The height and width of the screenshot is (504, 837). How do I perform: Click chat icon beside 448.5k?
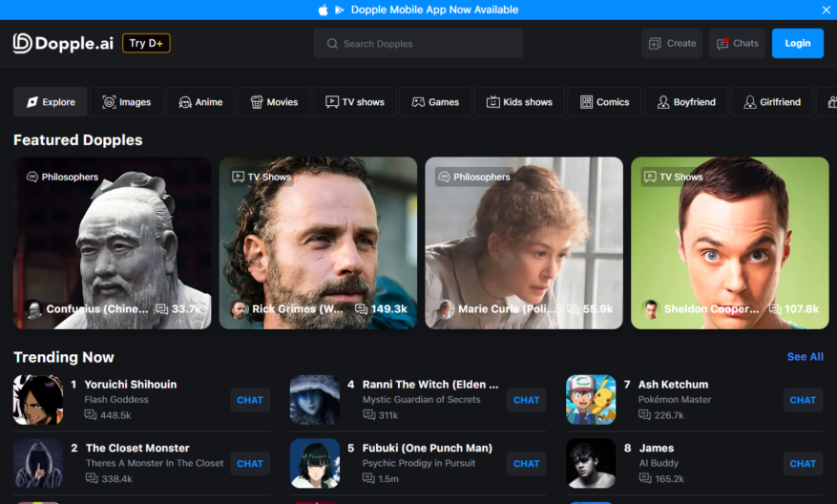91,415
